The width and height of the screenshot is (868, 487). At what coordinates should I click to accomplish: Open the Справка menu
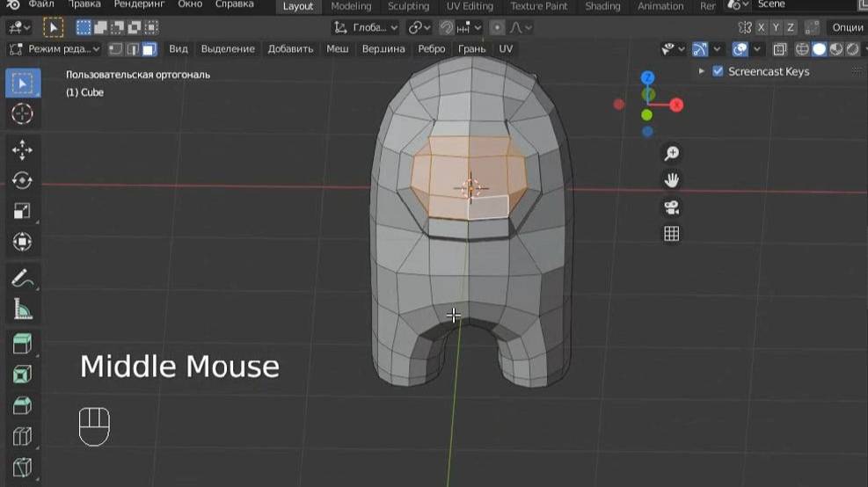[234, 4]
